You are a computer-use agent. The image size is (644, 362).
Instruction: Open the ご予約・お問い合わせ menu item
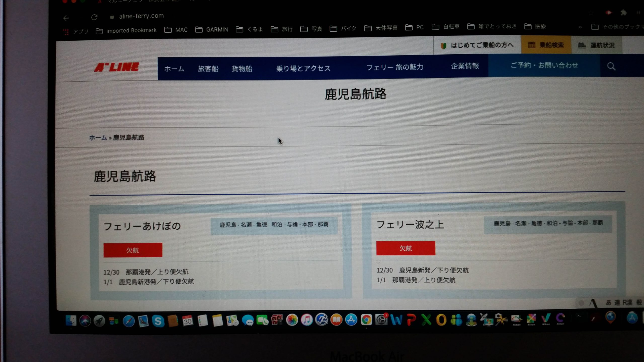(x=544, y=65)
